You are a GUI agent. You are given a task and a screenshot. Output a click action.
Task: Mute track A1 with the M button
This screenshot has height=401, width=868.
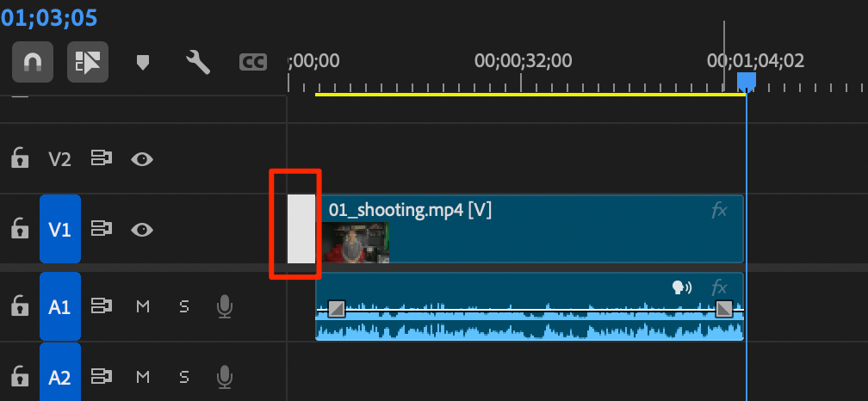pyautogui.click(x=143, y=305)
